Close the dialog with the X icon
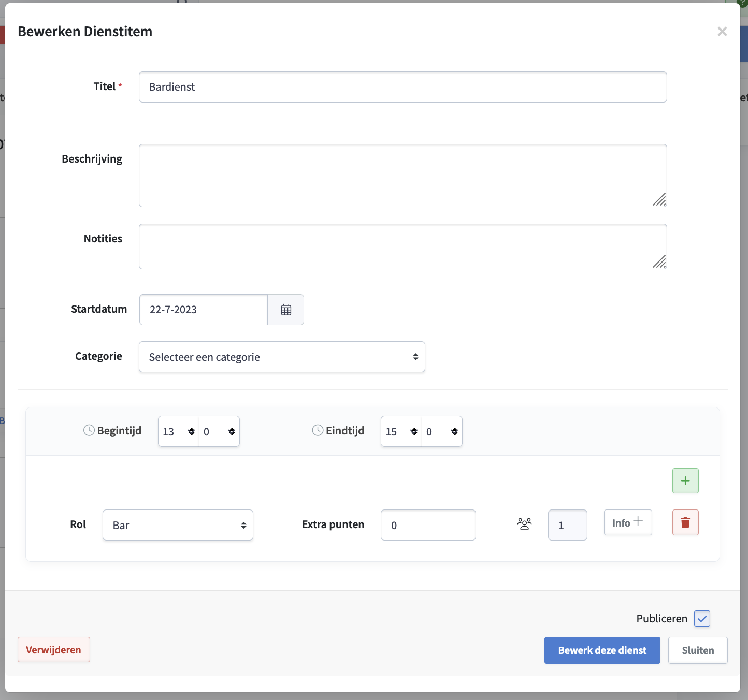The height and width of the screenshot is (700, 748). pos(723,32)
